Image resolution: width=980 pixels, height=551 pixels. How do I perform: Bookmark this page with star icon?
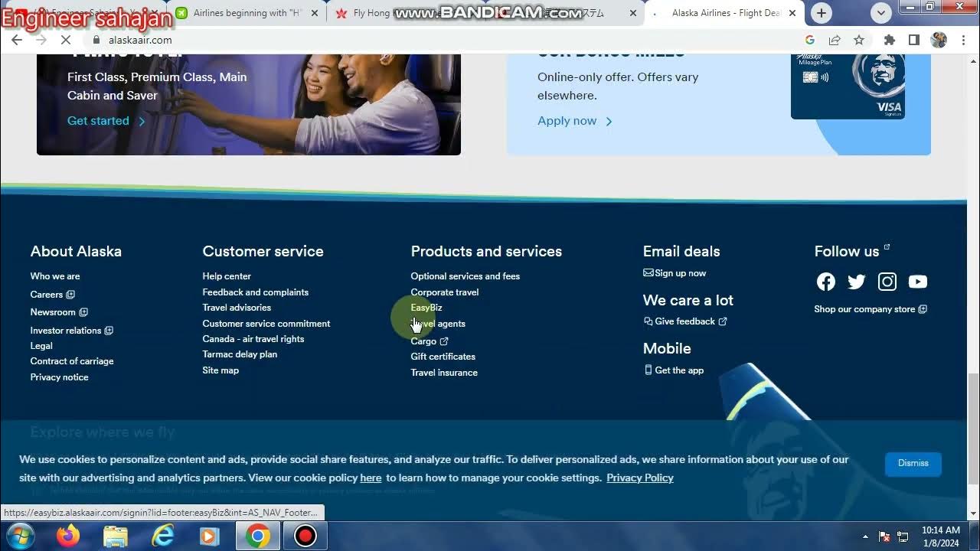(x=859, y=40)
